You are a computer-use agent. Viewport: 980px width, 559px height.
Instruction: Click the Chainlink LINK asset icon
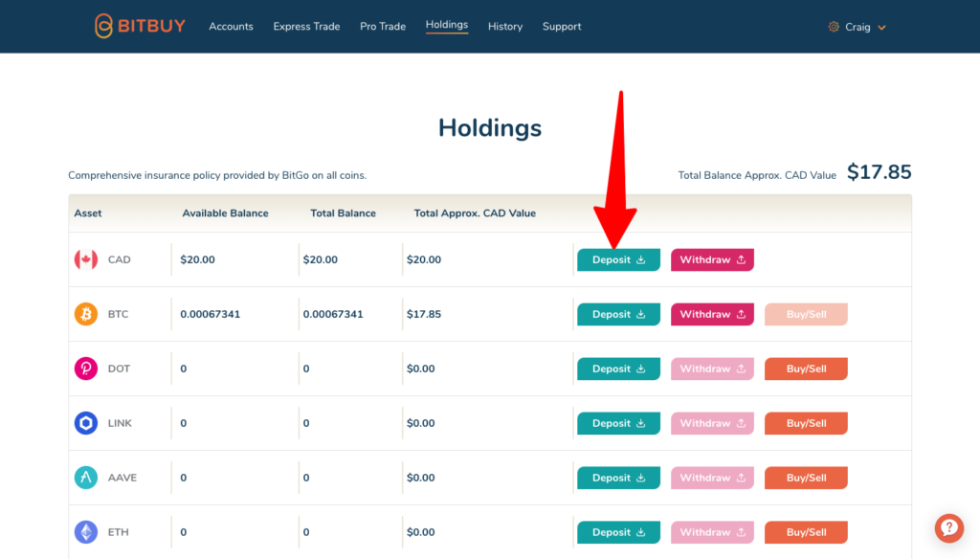(x=86, y=423)
